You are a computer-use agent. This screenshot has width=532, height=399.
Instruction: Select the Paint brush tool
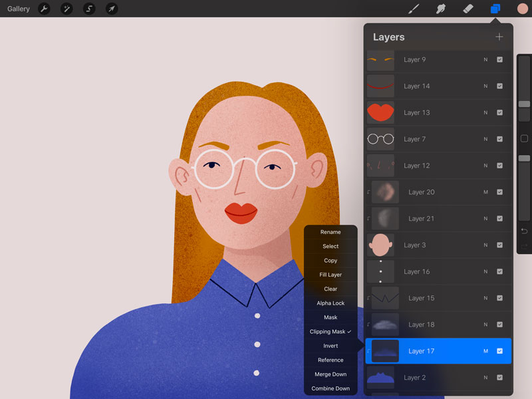(x=414, y=9)
